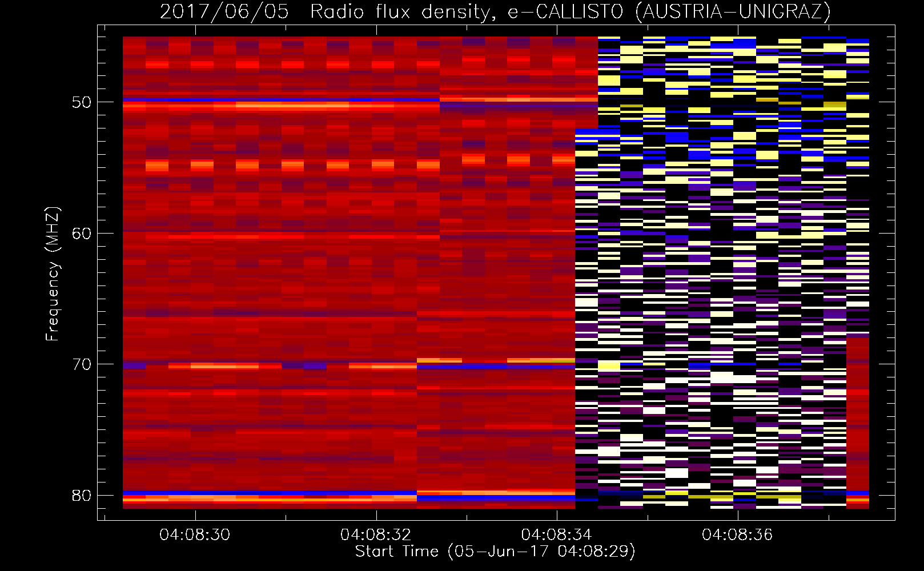The width and height of the screenshot is (924, 571).
Task: Click the 'Frequency (MHZ)' axis label
Action: [53, 274]
